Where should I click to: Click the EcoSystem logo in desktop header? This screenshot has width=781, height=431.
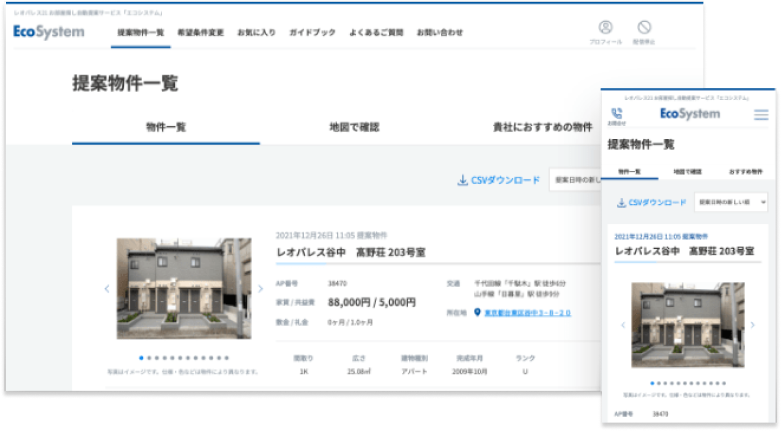coord(49,32)
